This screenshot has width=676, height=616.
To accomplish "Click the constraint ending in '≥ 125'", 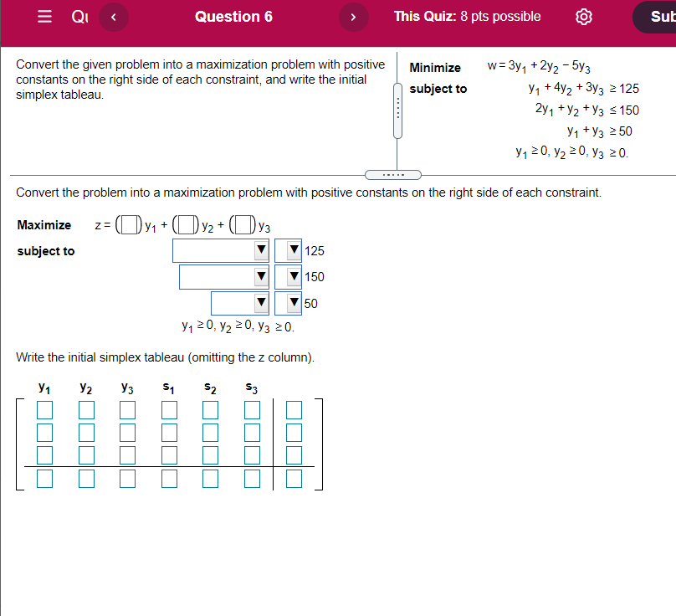I will (x=584, y=89).
